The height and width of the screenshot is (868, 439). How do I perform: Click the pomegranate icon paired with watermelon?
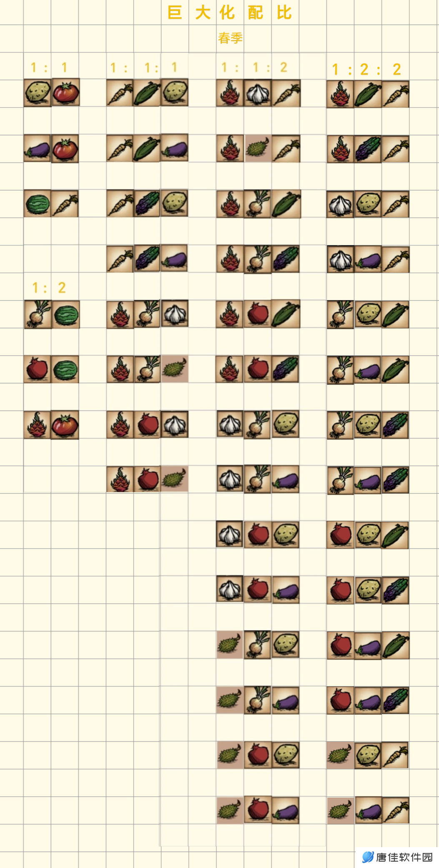(38, 369)
